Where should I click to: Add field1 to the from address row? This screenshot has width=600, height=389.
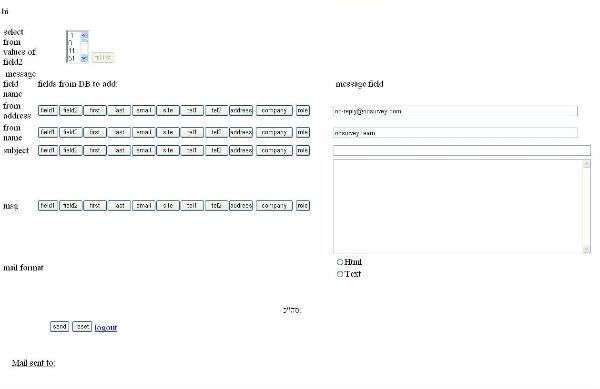pos(48,111)
